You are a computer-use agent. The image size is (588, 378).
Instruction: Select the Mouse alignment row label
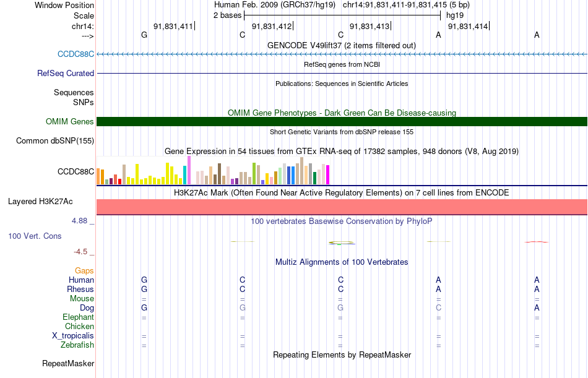point(82,298)
